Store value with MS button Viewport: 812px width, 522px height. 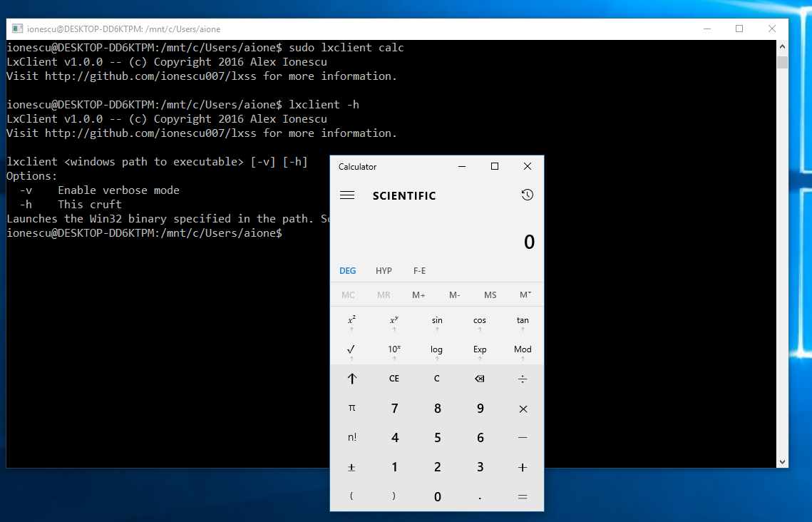point(490,295)
